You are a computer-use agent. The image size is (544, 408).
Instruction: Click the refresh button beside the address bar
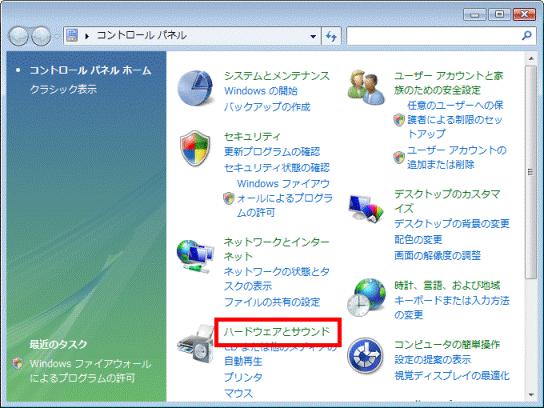tap(331, 36)
